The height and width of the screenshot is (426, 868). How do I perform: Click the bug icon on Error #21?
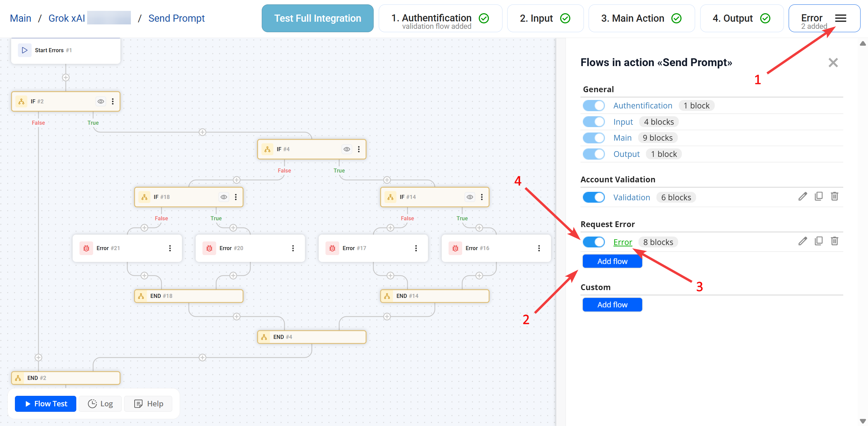click(x=86, y=248)
